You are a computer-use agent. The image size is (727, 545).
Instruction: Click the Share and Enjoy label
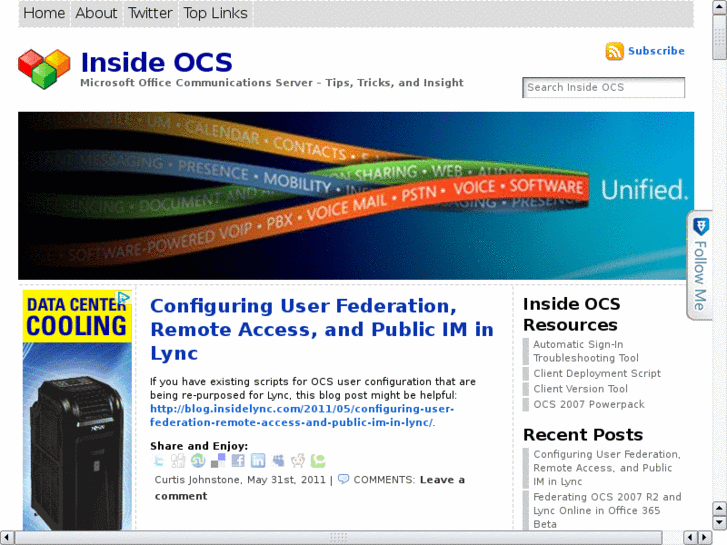(x=199, y=446)
